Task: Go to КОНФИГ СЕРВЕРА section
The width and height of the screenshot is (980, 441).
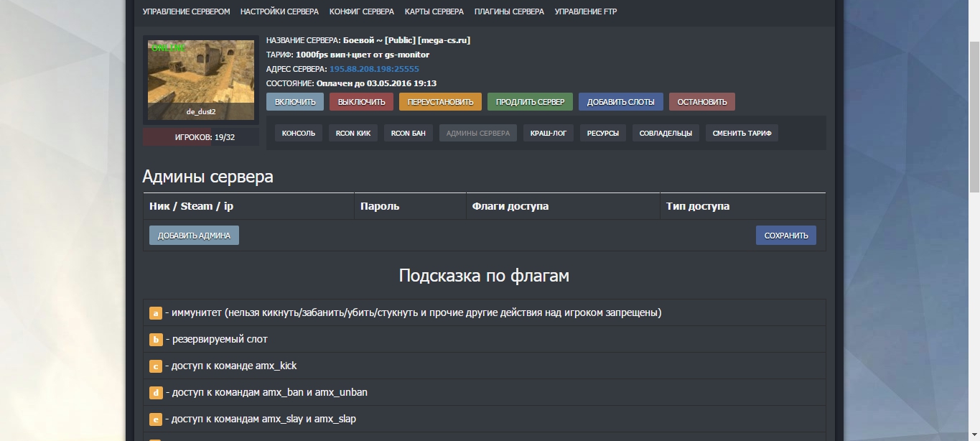Action: [362, 11]
